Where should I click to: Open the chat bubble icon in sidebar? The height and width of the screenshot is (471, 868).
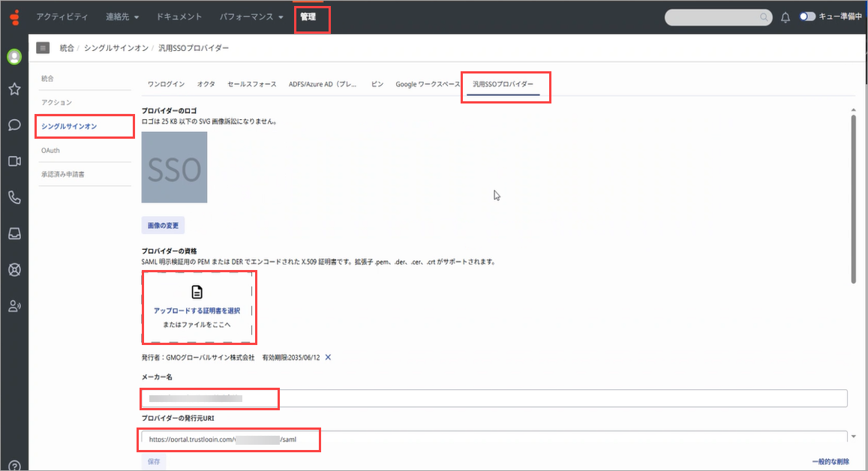click(14, 125)
